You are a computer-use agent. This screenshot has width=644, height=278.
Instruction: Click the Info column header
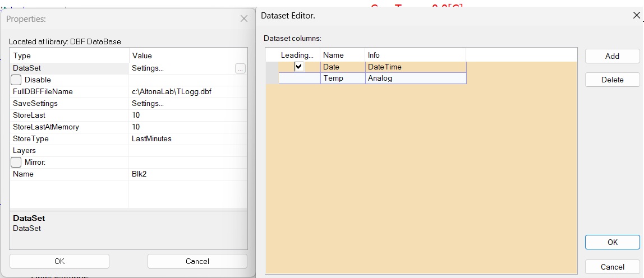(x=415, y=55)
